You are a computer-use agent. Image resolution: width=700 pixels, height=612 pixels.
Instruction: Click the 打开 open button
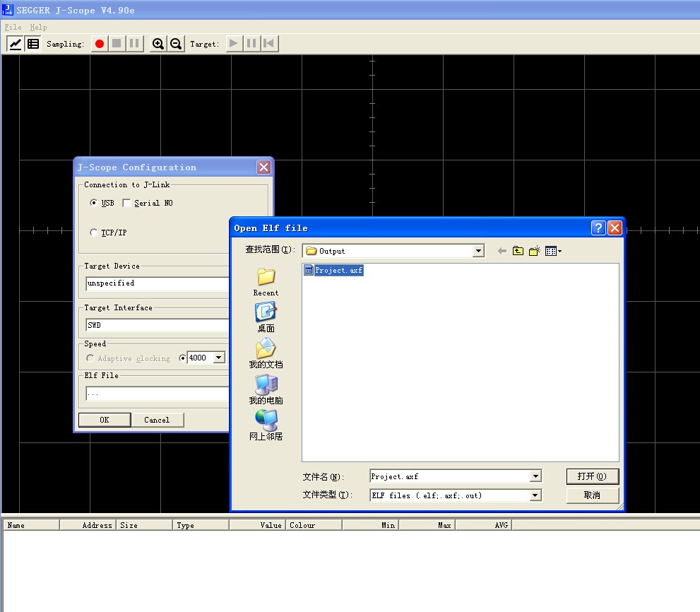point(593,476)
